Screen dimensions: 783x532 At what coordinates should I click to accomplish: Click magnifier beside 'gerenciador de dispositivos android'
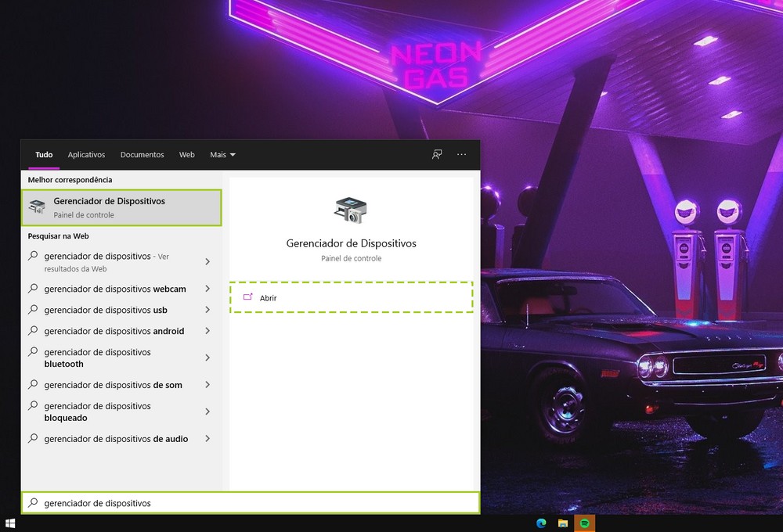[x=33, y=330]
